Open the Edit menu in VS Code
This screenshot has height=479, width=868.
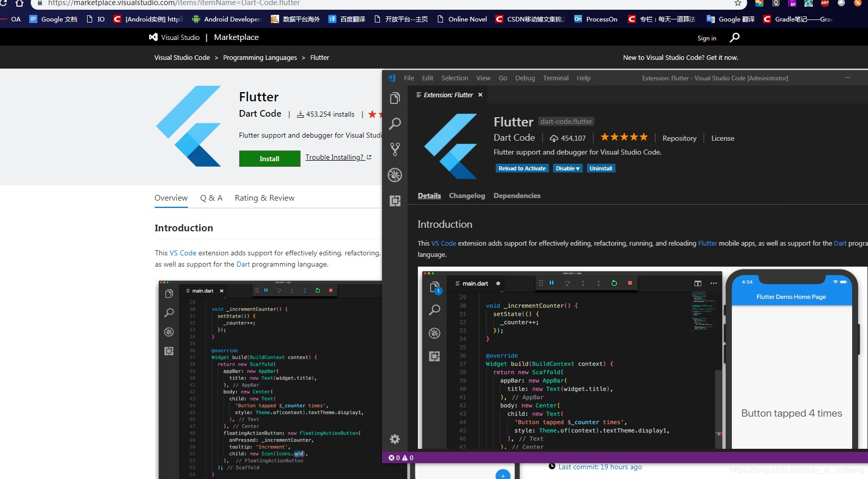428,78
